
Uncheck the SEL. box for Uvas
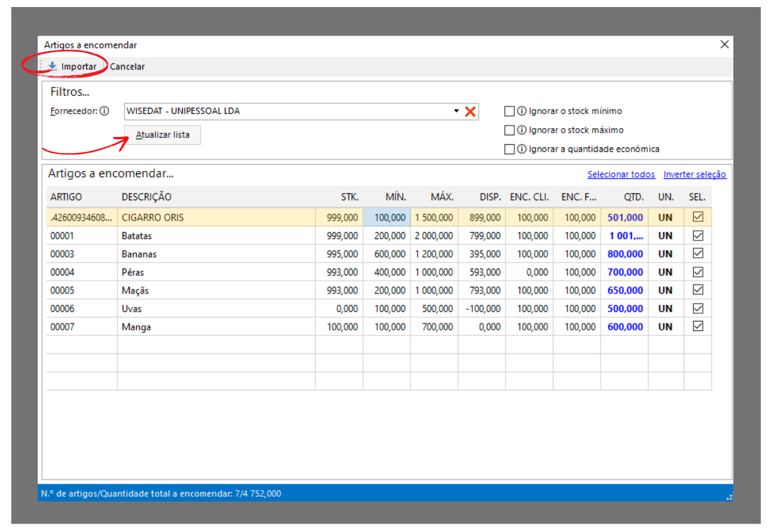tap(698, 308)
